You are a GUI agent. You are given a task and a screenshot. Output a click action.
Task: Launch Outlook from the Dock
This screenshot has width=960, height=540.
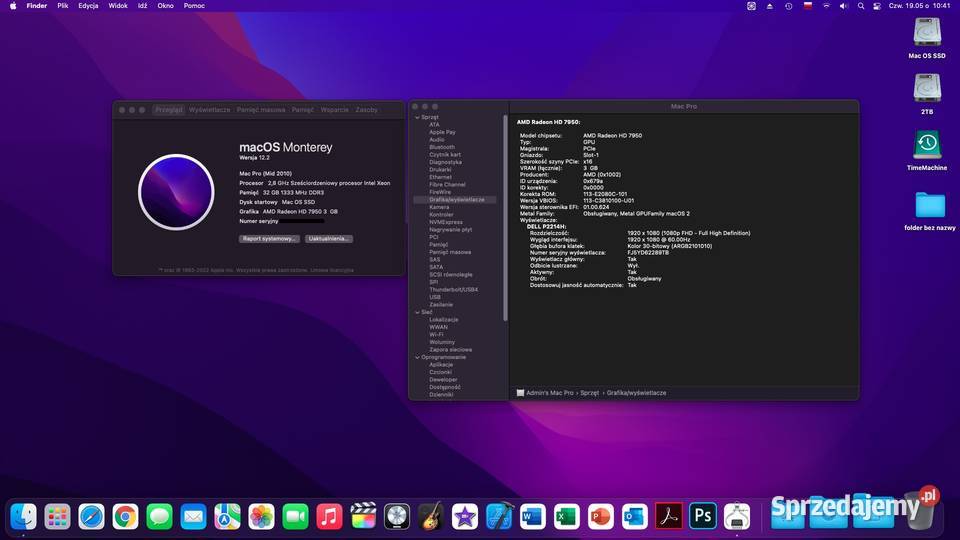[635, 517]
